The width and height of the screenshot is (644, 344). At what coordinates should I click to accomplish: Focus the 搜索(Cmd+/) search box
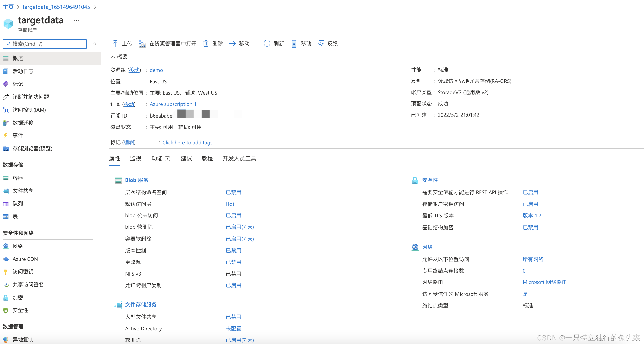45,44
